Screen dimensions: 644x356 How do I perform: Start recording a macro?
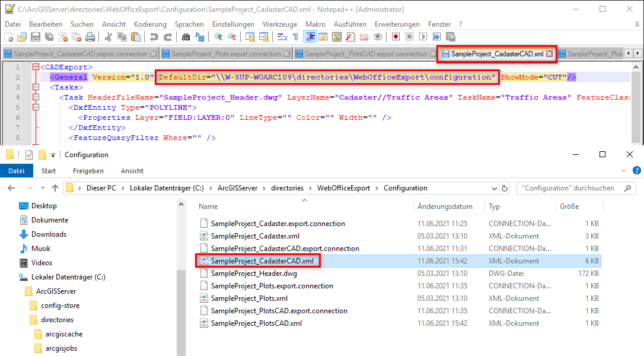[396, 37]
